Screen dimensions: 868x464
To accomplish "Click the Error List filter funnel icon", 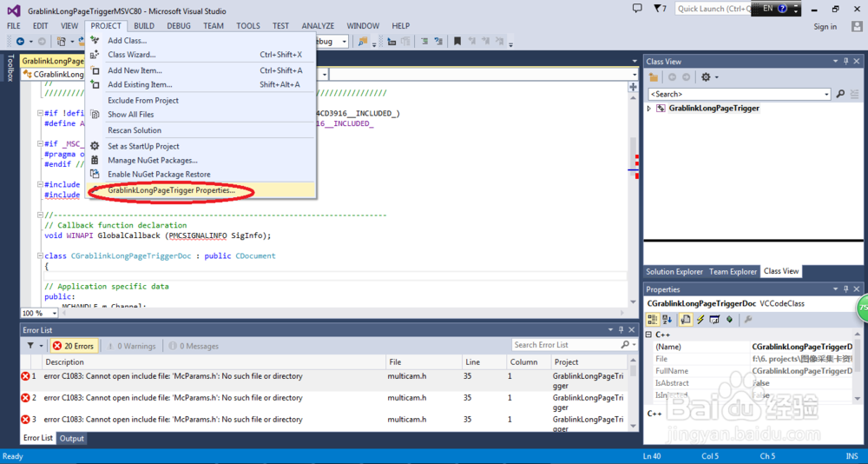I will [30, 345].
